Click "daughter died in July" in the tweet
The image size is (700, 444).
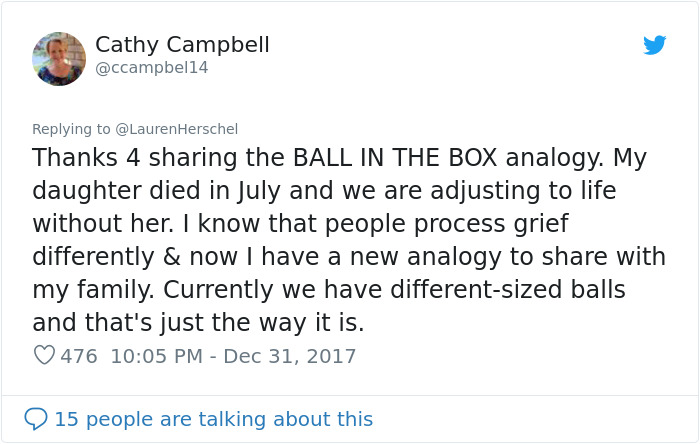click(x=140, y=191)
